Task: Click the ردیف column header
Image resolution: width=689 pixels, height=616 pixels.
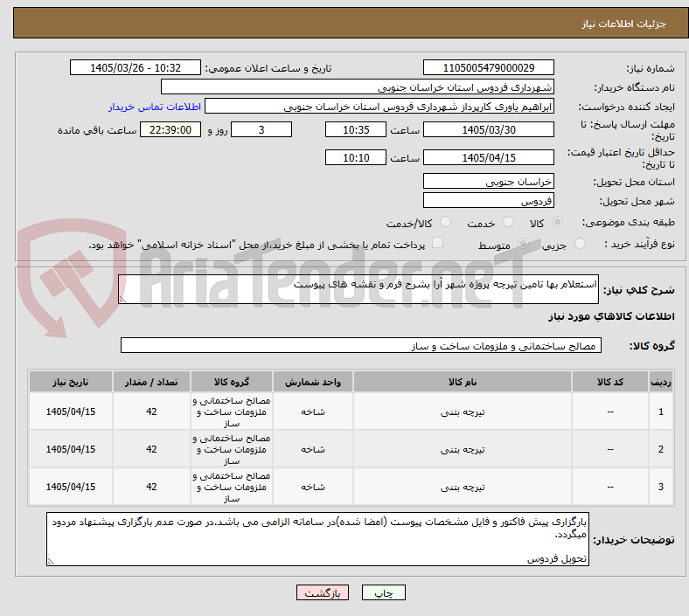Action: point(660,382)
